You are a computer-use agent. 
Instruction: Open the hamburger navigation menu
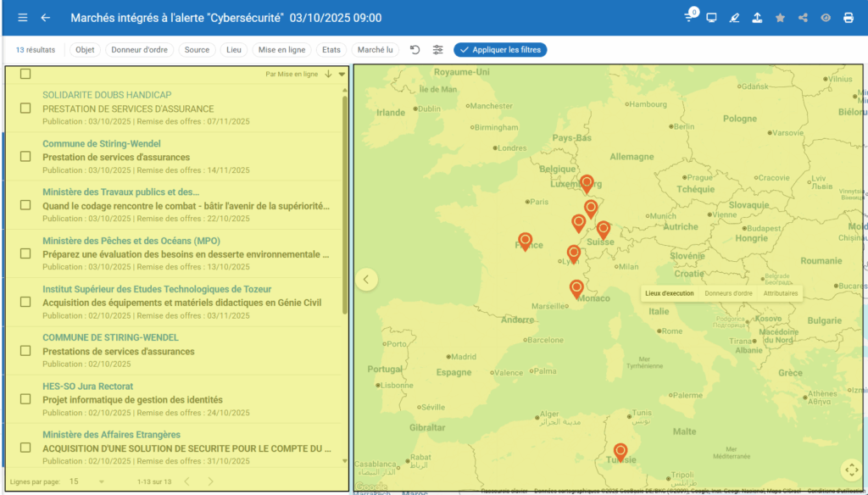pos(22,18)
